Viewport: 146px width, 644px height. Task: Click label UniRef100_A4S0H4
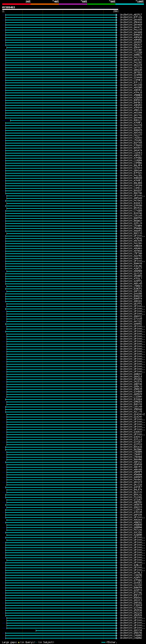pos(131,113)
